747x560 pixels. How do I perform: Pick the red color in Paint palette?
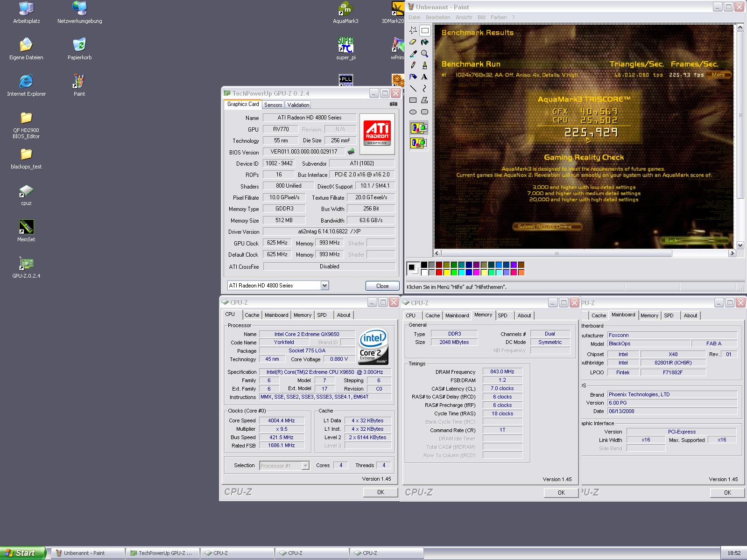439,272
